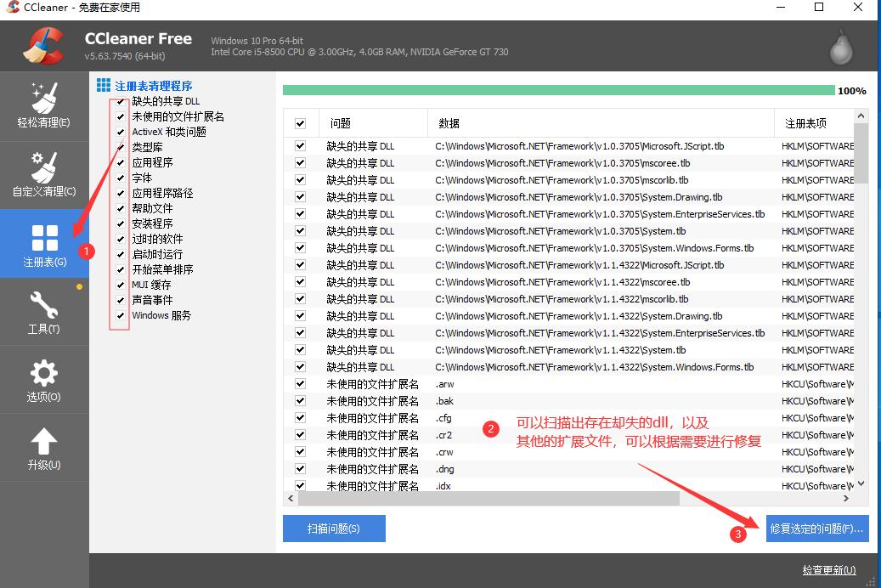Uncheck the .bak file extension result row
Screen dimensions: 881x588
point(300,401)
